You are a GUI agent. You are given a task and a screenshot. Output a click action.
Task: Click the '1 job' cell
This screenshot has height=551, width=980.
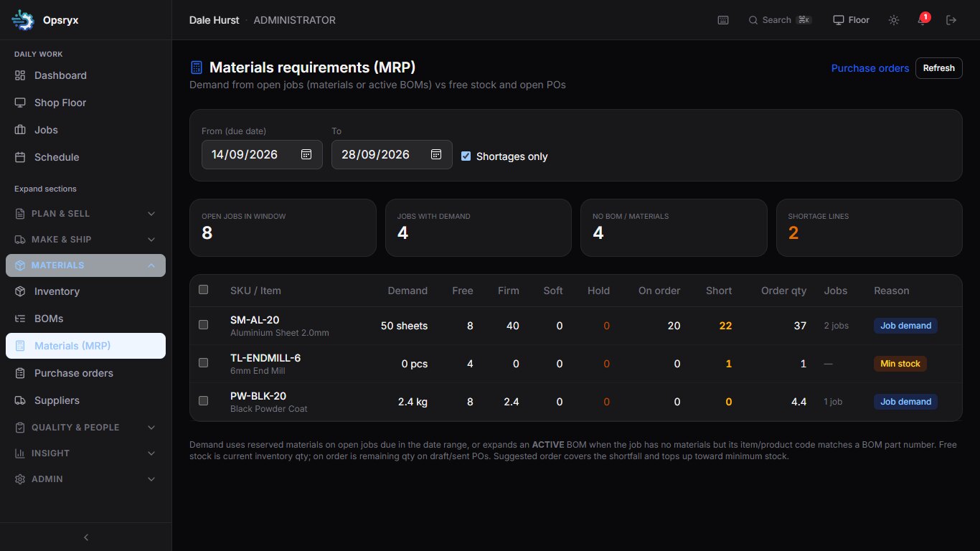pos(834,402)
